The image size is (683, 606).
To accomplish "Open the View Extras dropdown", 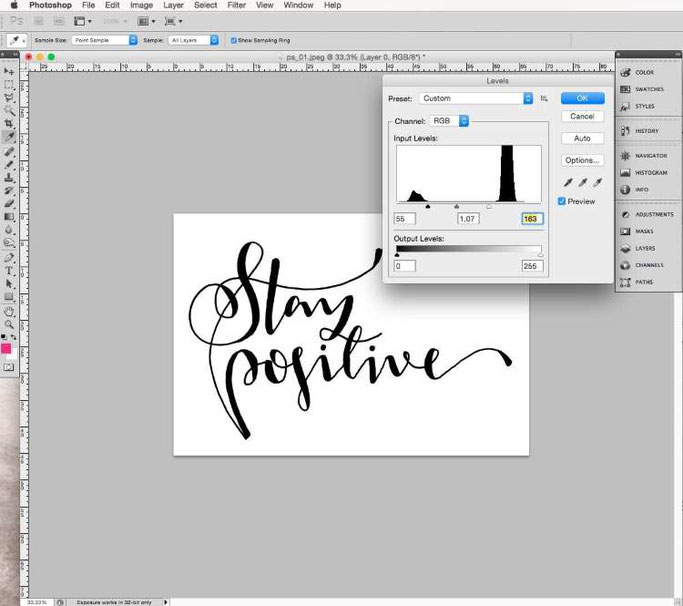I will tap(83, 21).
